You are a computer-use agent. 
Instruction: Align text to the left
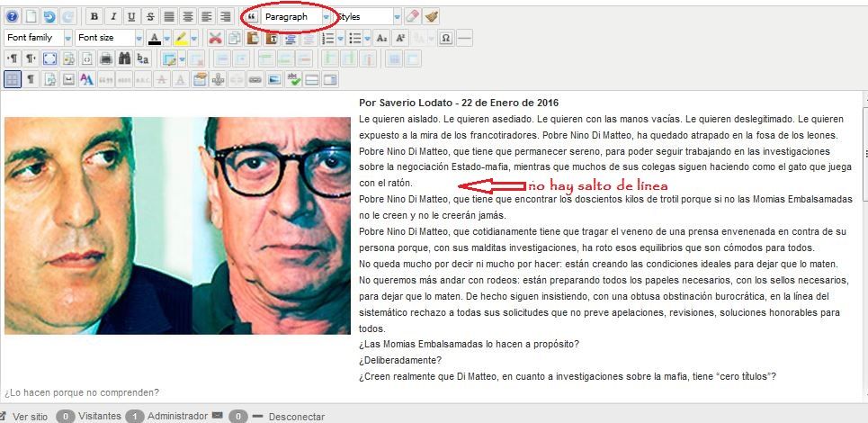coord(207,16)
